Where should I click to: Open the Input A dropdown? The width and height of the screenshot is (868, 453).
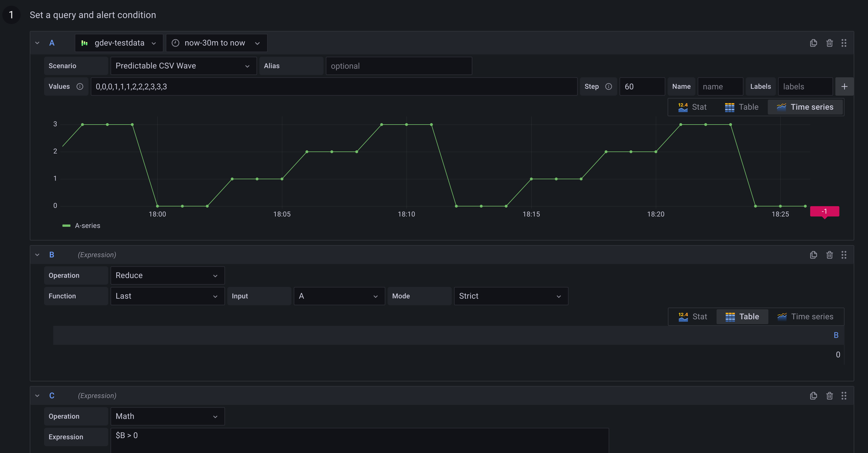click(x=339, y=296)
